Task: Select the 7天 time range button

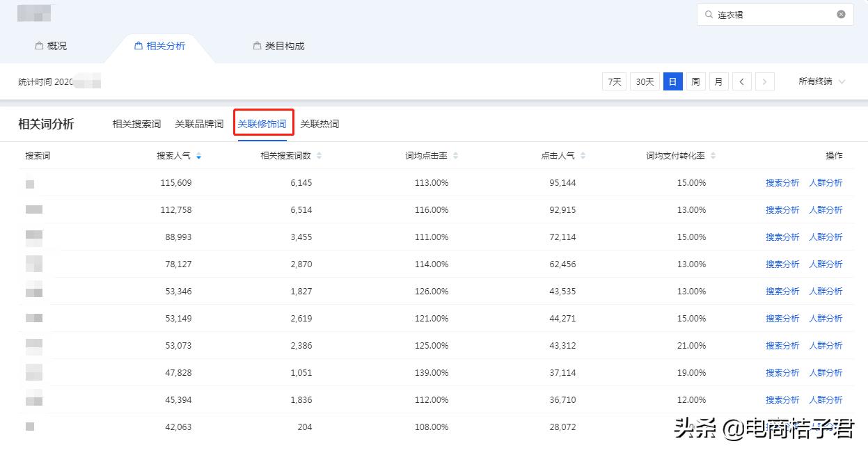Action: (613, 81)
